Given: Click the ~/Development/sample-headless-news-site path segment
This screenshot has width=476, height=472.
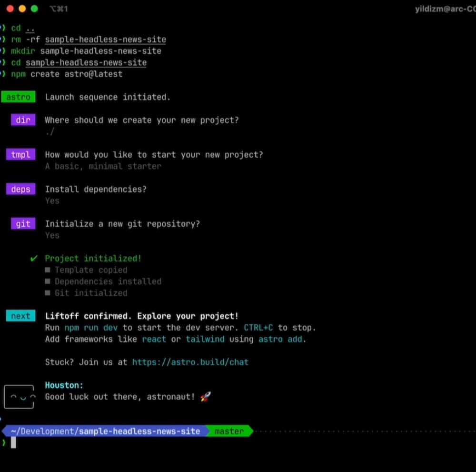Looking at the screenshot, I should tap(105, 432).
